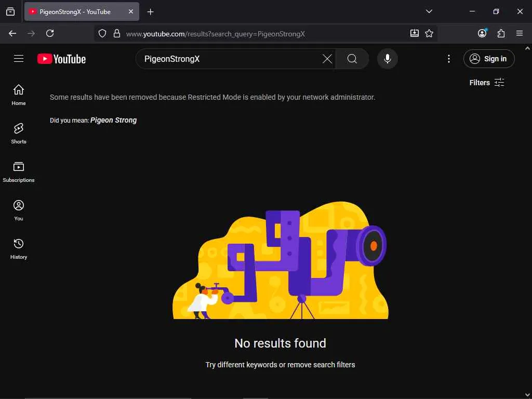Click the Try different keywords text

tap(280, 365)
